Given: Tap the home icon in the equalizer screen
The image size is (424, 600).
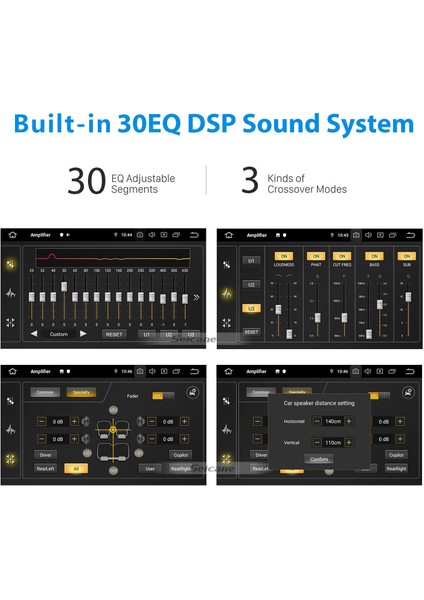Looking at the screenshot, I should [13, 235].
